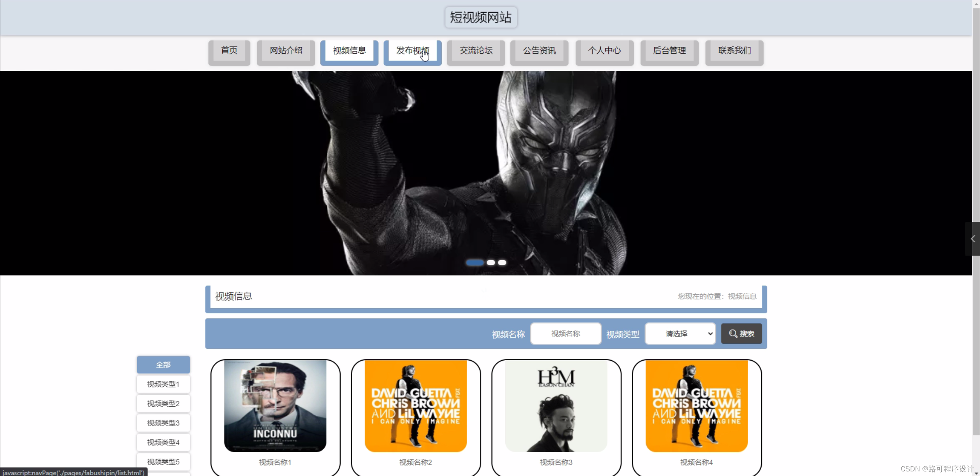Open 发布视频 navigation item
The image size is (980, 476).
[412, 51]
